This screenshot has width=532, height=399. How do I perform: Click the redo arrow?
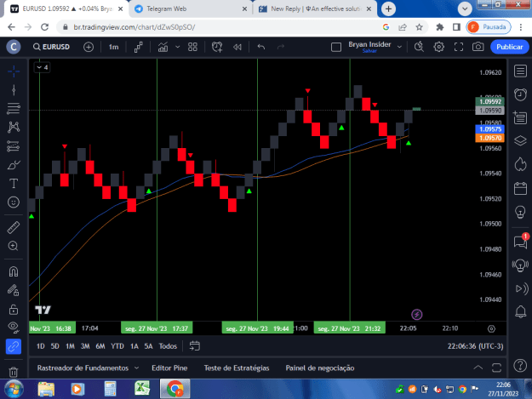click(281, 47)
